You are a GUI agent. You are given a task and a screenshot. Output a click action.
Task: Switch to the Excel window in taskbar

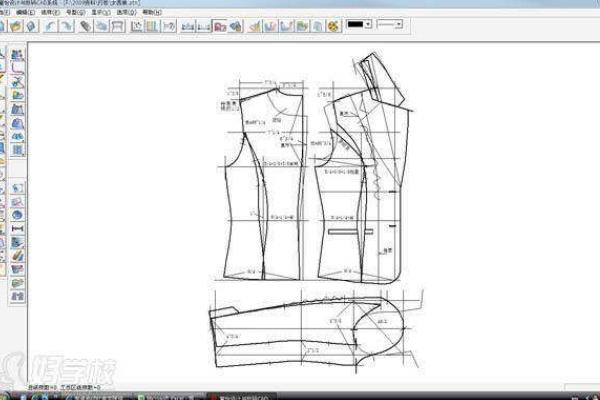pyautogui.click(x=160, y=394)
